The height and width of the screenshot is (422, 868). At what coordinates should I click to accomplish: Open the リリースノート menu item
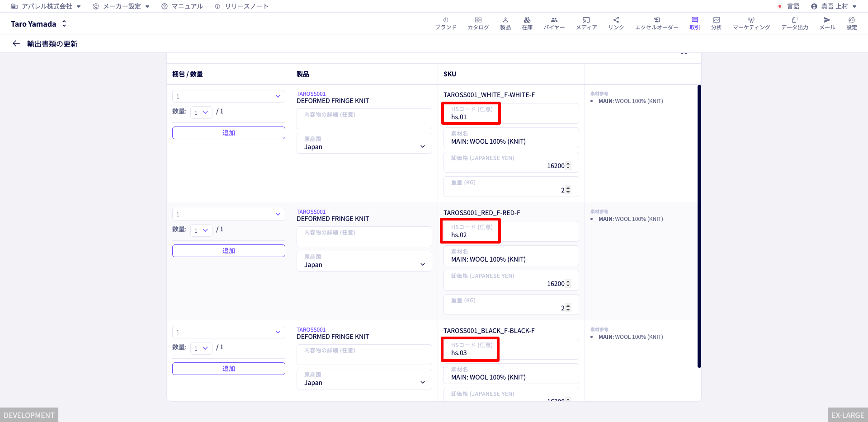(241, 6)
